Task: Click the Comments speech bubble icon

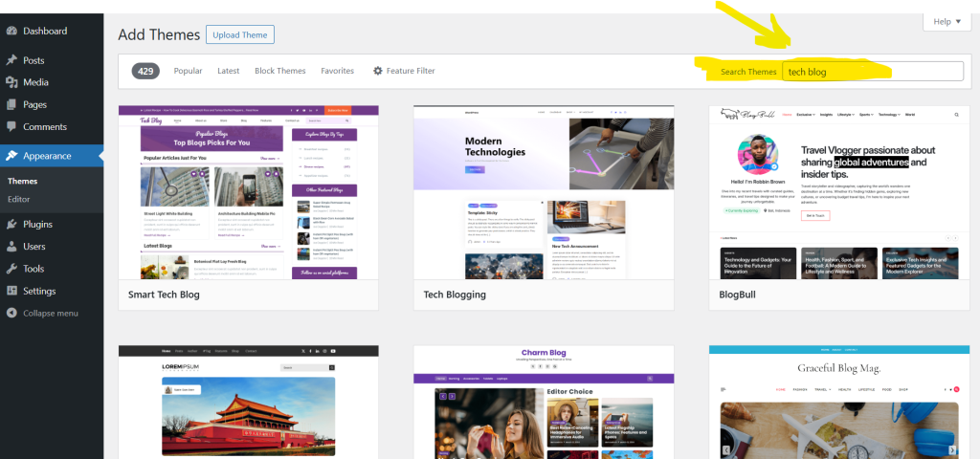Action: [x=11, y=126]
